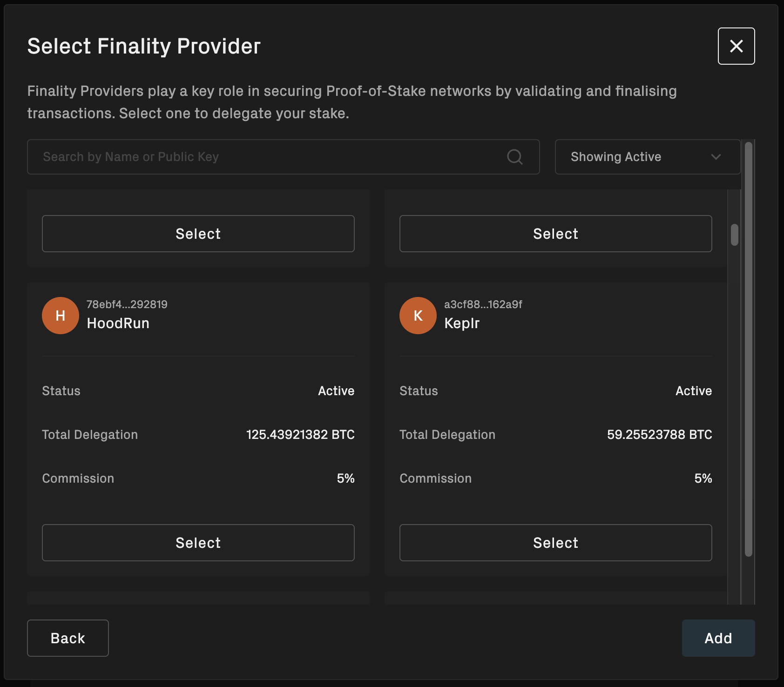The image size is (784, 687).
Task: Click the HoodRun provider name label
Action: 118,323
